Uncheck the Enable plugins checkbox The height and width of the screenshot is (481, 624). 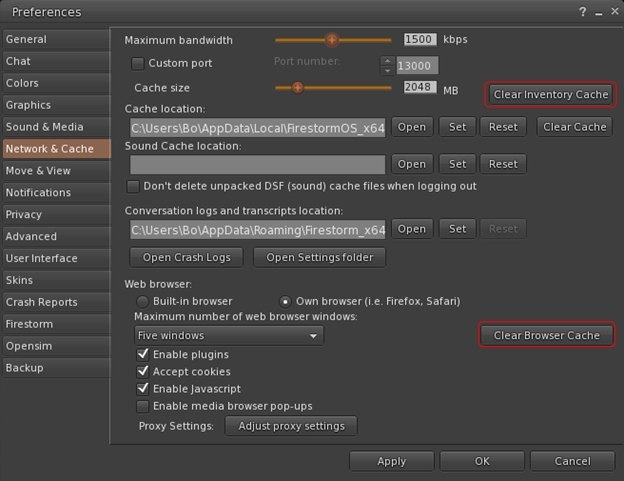[x=143, y=355]
